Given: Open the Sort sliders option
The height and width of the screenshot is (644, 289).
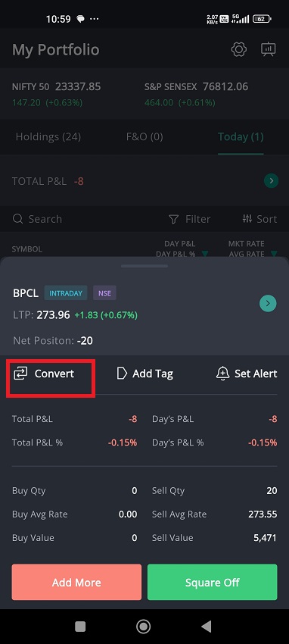Looking at the screenshot, I should click(x=260, y=219).
